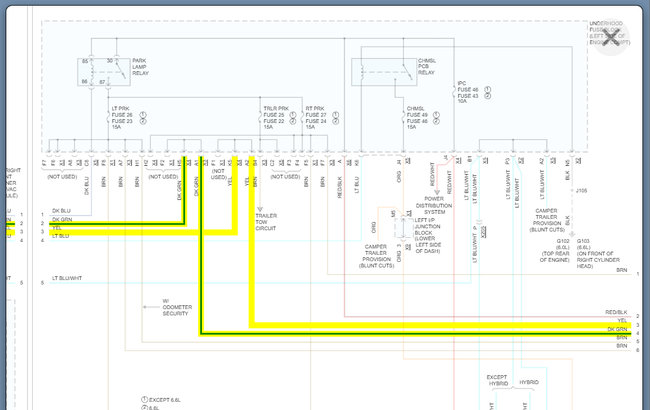Click the DK GRN label at right-edge pin 4
650x410 pixels.
coord(617,329)
